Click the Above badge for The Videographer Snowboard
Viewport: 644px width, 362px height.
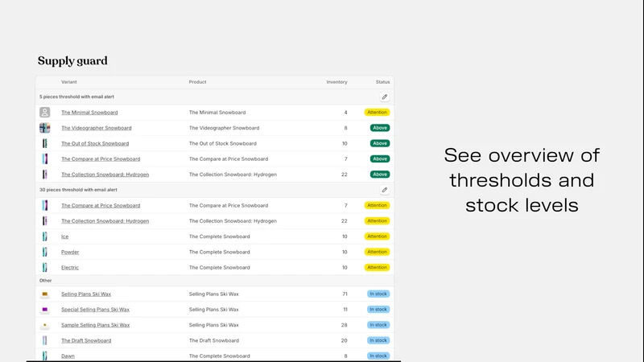click(x=380, y=128)
